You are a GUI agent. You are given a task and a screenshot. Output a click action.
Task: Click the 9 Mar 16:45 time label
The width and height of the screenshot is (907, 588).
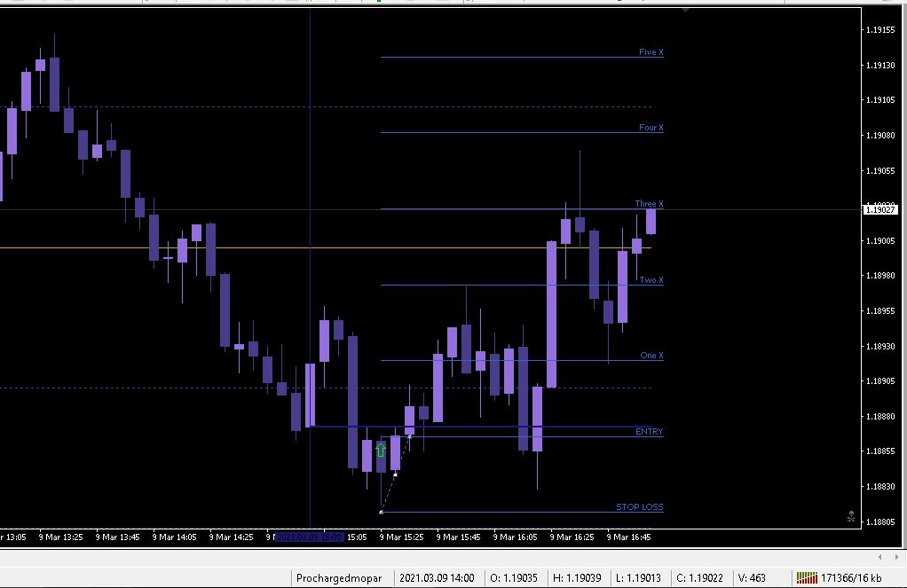coord(628,537)
